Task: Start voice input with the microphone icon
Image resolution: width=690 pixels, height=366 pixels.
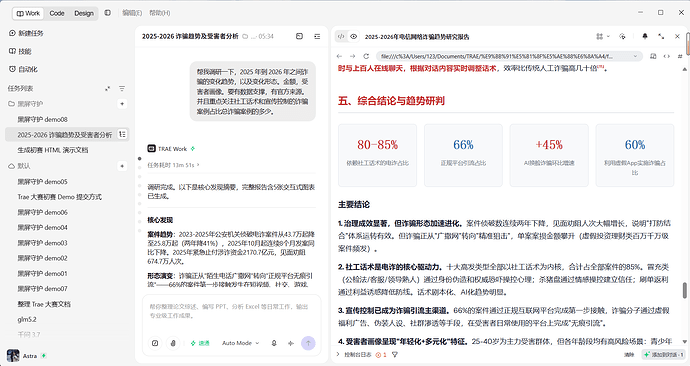Action: 274,343
